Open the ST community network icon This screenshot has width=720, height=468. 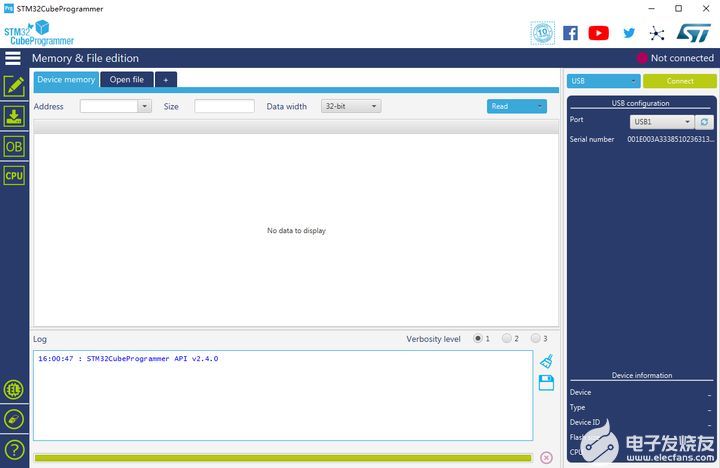pyautogui.click(x=657, y=33)
